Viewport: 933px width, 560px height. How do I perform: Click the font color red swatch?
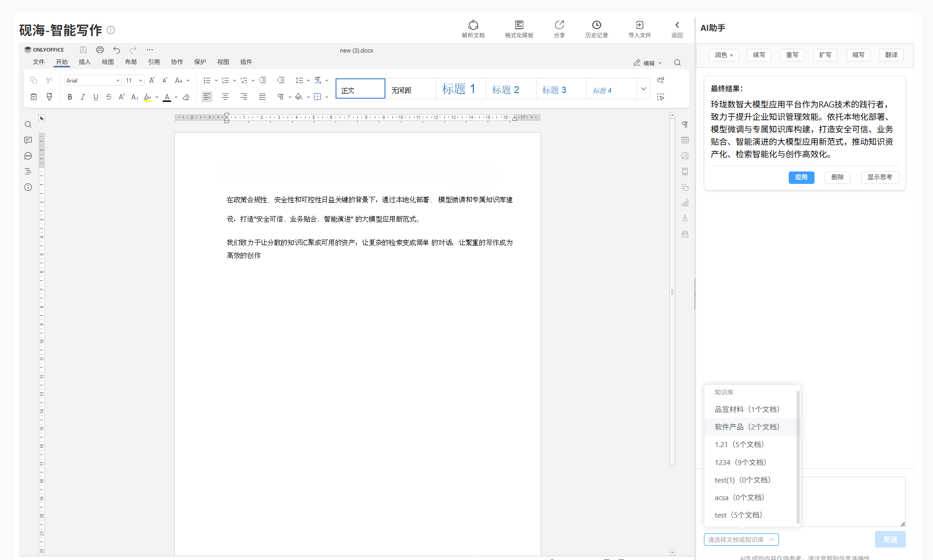[x=167, y=97]
